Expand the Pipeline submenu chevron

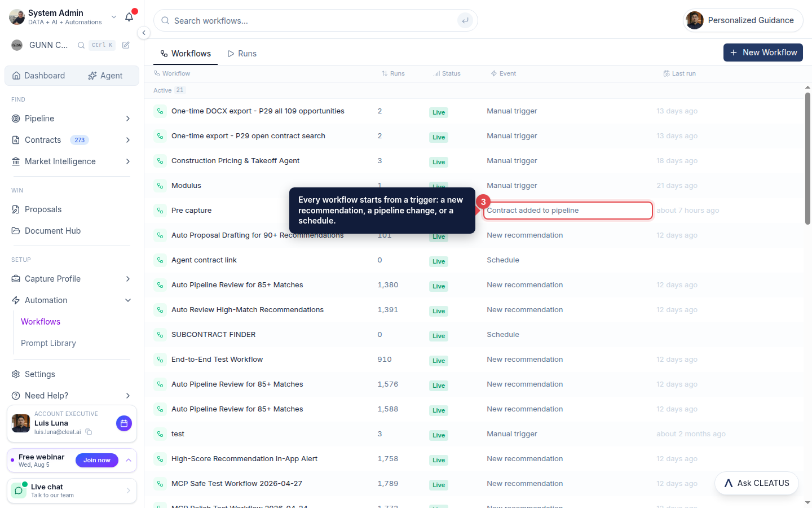click(128, 119)
